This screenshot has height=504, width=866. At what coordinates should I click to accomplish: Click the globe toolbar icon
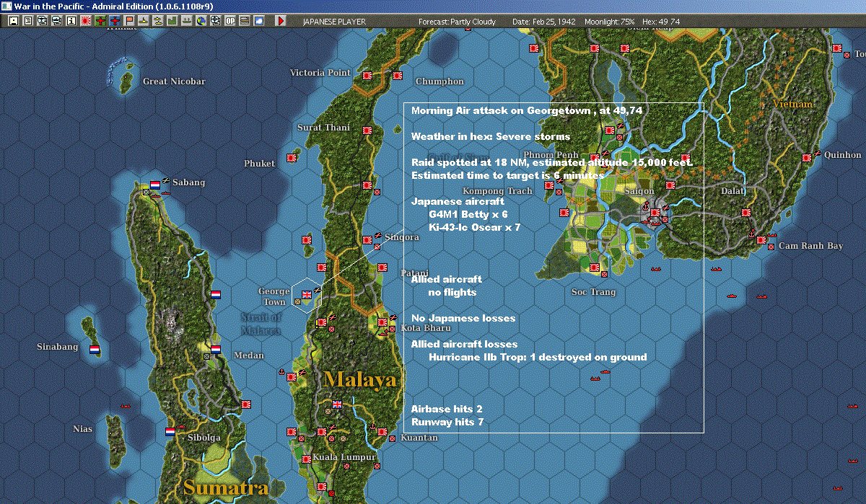tap(201, 21)
